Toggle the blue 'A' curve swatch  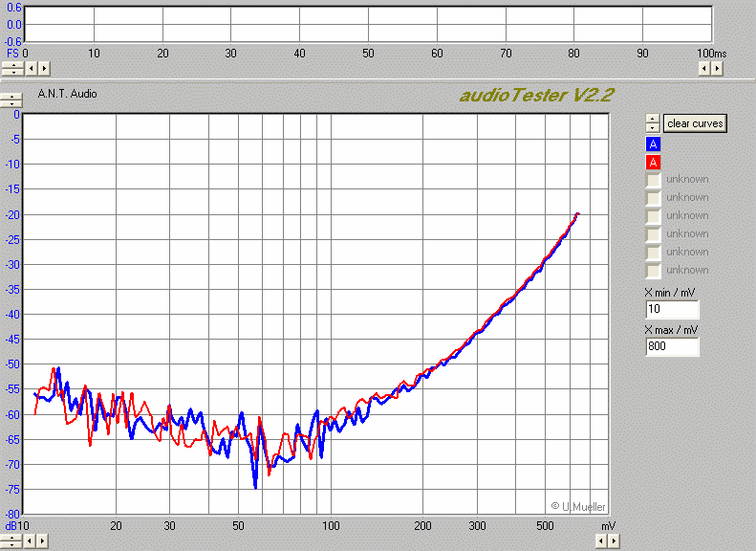[653, 143]
